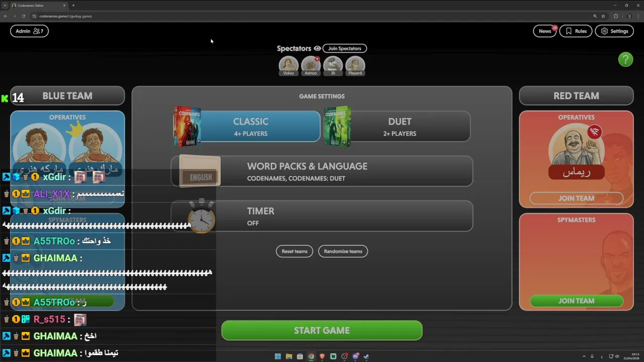
Task: Choose Duet 2+ players mode
Action: [399, 126]
